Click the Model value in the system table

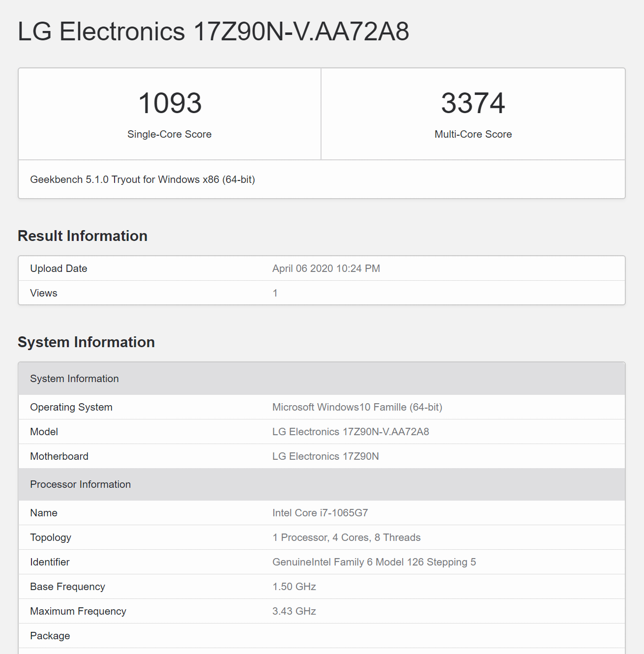click(351, 432)
